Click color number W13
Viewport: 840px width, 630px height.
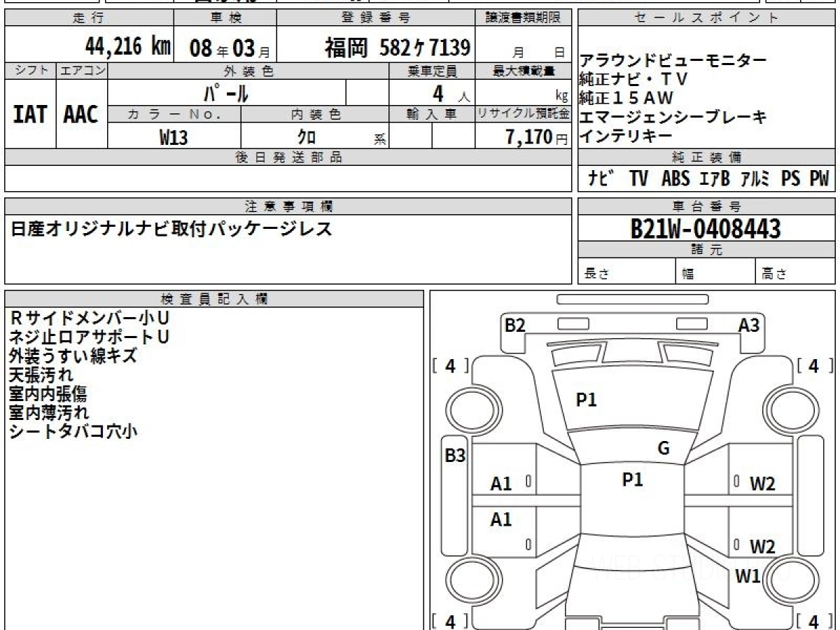point(174,137)
